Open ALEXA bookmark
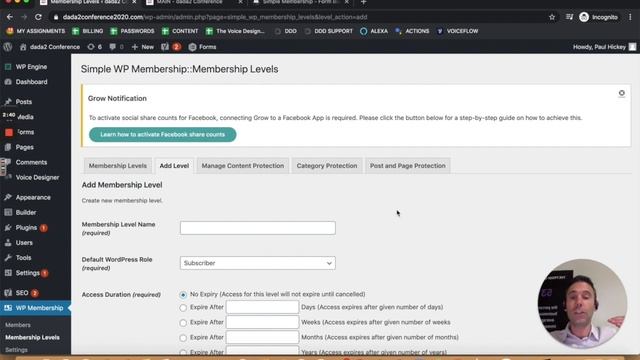Image resolution: width=640 pixels, height=360 pixels. pyautogui.click(x=374, y=31)
